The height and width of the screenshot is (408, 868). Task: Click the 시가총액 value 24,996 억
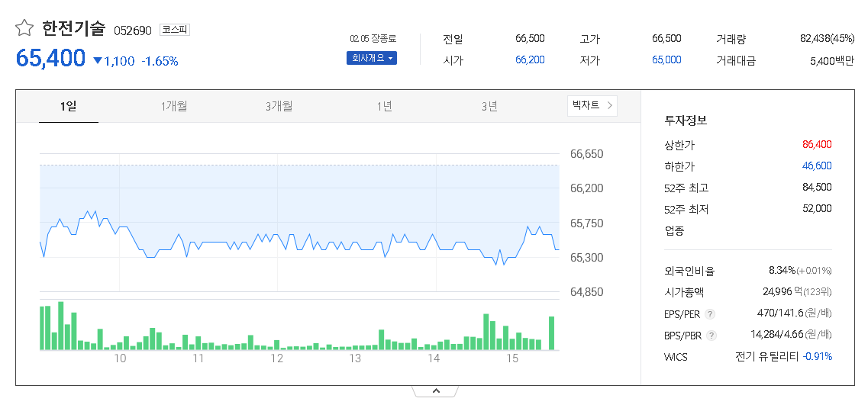[x=782, y=292]
